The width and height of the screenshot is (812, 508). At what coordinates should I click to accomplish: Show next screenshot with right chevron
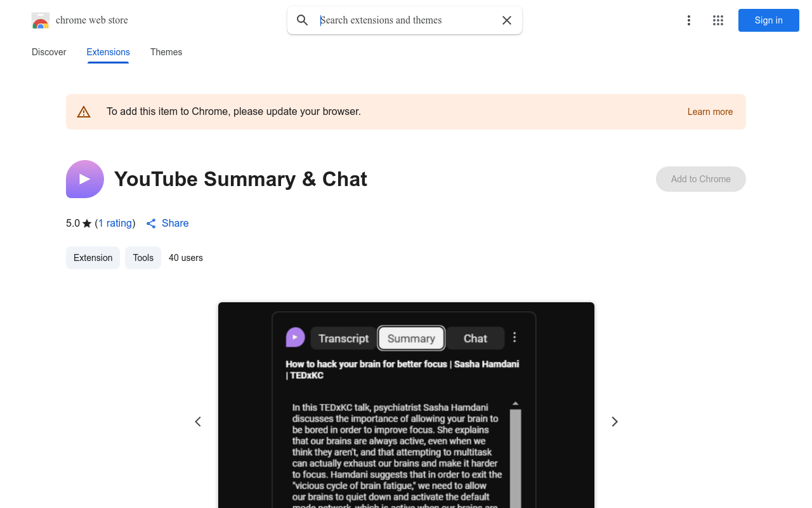pyautogui.click(x=614, y=422)
